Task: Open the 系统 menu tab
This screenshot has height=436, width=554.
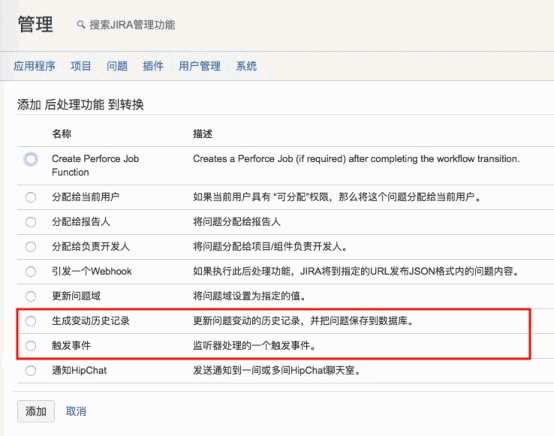Action: tap(246, 66)
